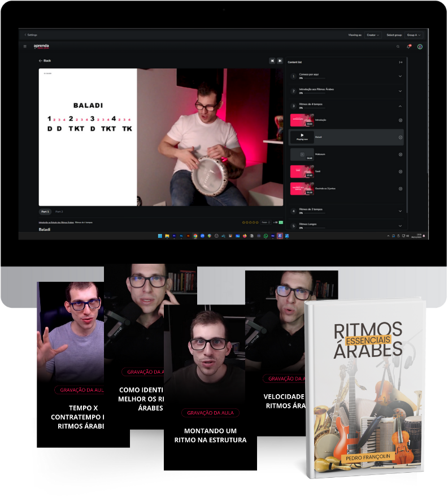Click the Back link above the video
The image size is (448, 497).
(45, 60)
